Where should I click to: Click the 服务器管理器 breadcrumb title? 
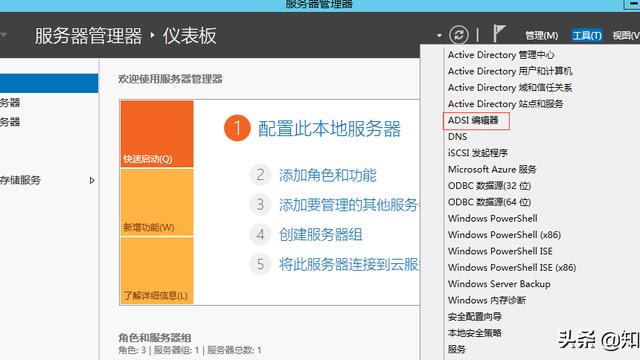pos(88,36)
